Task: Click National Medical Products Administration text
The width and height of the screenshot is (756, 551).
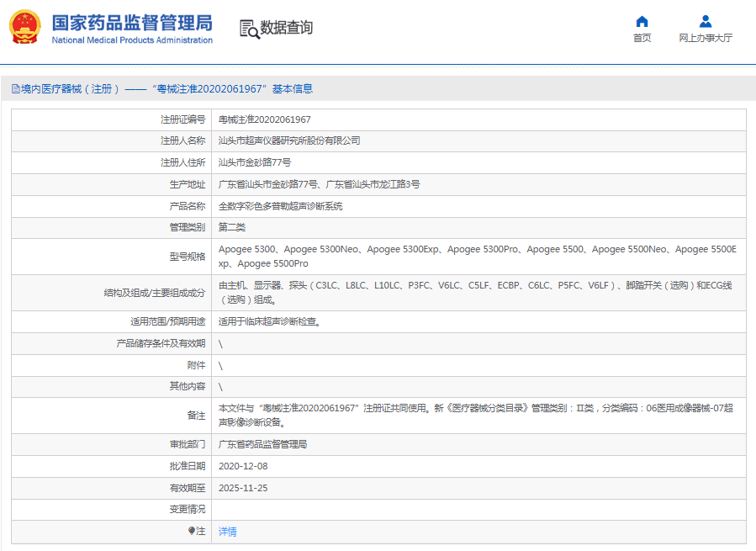Action: pyautogui.click(x=132, y=40)
